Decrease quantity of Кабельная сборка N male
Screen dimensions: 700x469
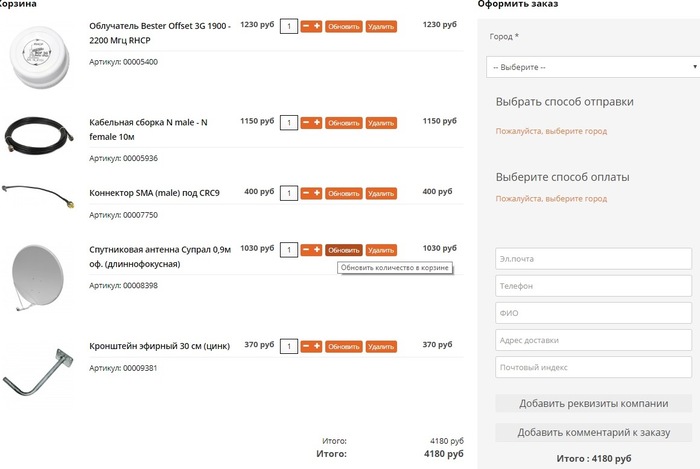(306, 122)
